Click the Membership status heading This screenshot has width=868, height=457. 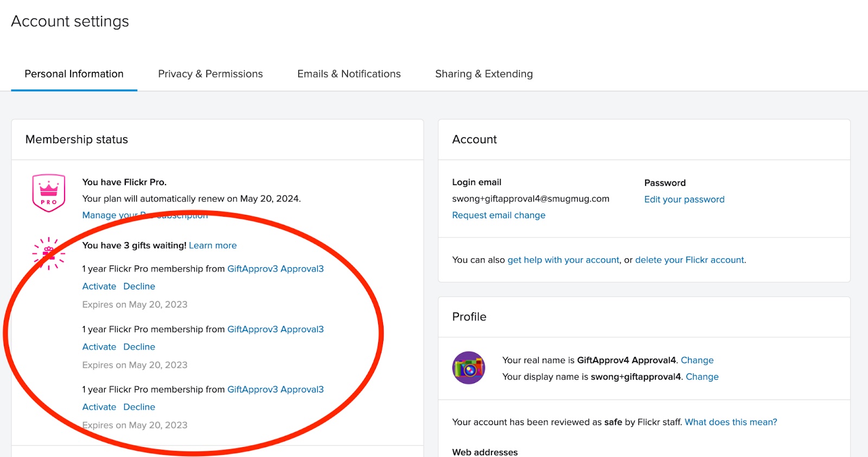[76, 139]
